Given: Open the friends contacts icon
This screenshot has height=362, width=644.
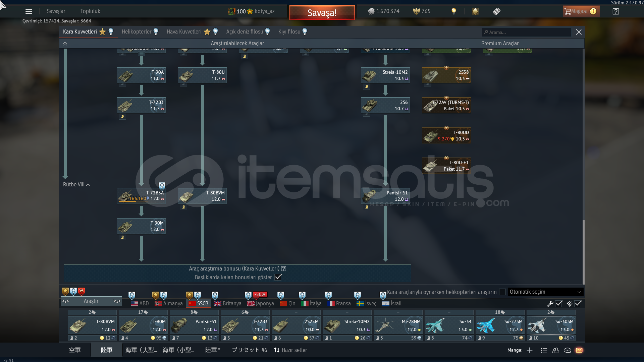Looking at the screenshot, I should [556, 350].
